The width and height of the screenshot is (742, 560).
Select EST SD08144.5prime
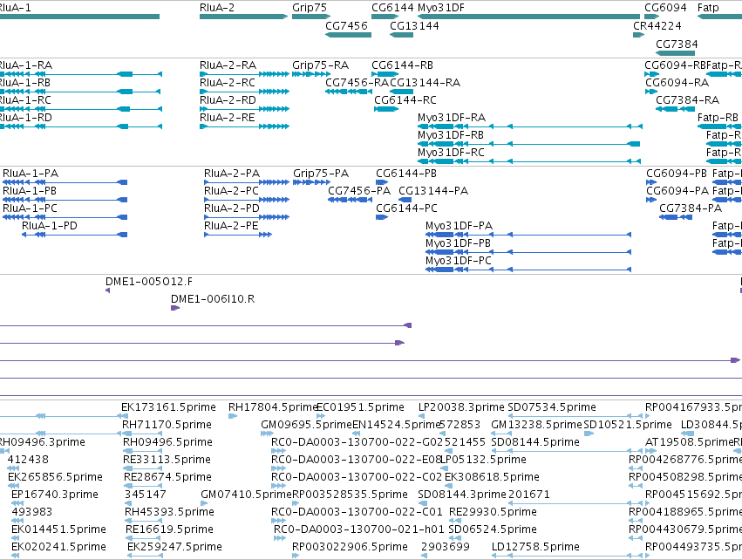(x=535, y=442)
